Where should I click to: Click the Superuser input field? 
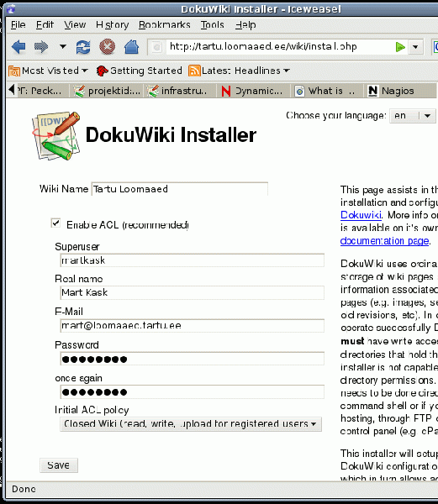tap(192, 260)
